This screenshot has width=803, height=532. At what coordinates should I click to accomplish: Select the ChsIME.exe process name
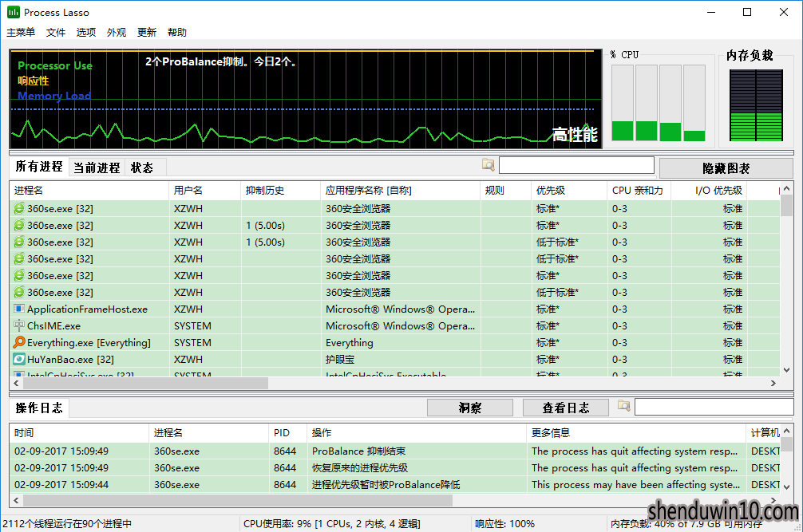(x=53, y=326)
